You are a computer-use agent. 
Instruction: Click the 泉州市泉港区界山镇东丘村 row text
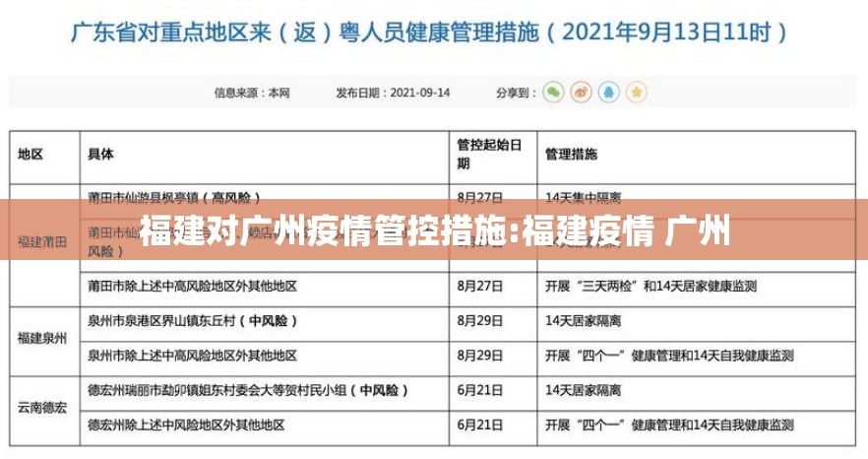[192, 321]
